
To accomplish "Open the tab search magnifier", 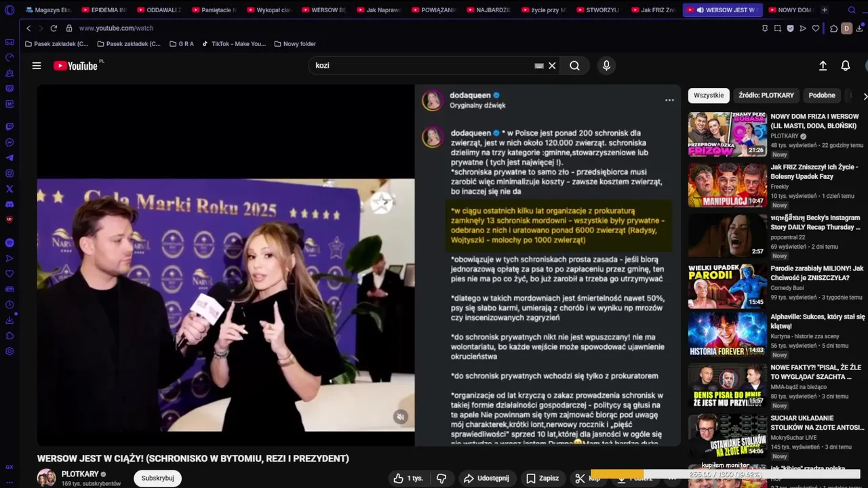I will (852, 10).
